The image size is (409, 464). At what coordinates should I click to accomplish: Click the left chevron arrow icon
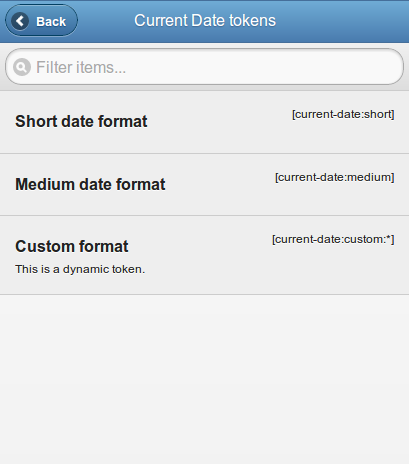tap(20, 21)
